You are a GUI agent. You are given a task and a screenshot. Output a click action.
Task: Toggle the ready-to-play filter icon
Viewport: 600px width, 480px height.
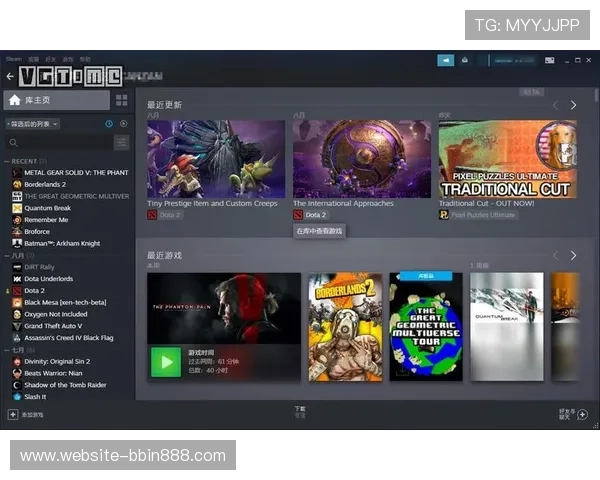(x=123, y=124)
